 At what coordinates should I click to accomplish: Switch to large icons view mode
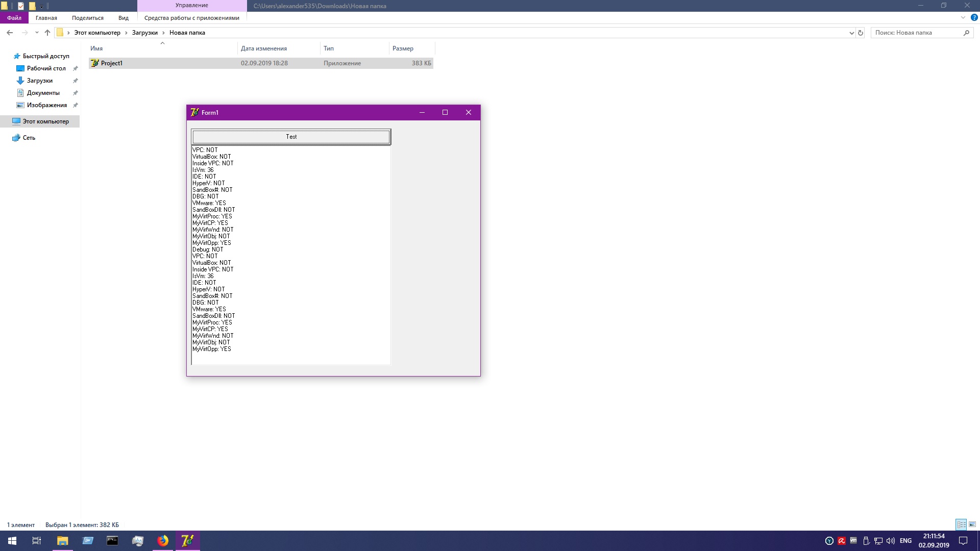(972, 524)
